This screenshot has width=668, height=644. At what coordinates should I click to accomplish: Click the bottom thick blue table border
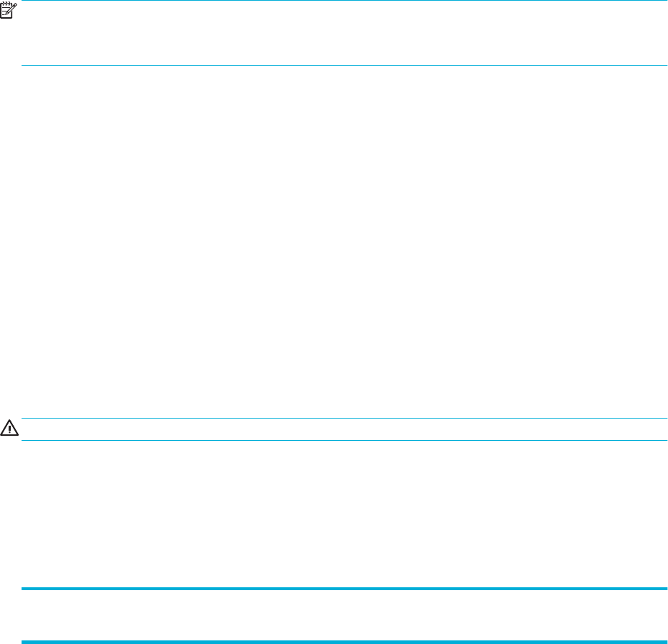(x=344, y=642)
